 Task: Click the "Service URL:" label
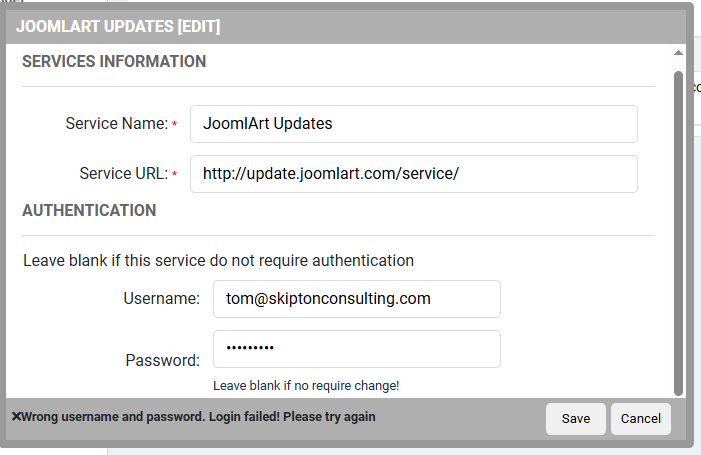click(x=123, y=173)
